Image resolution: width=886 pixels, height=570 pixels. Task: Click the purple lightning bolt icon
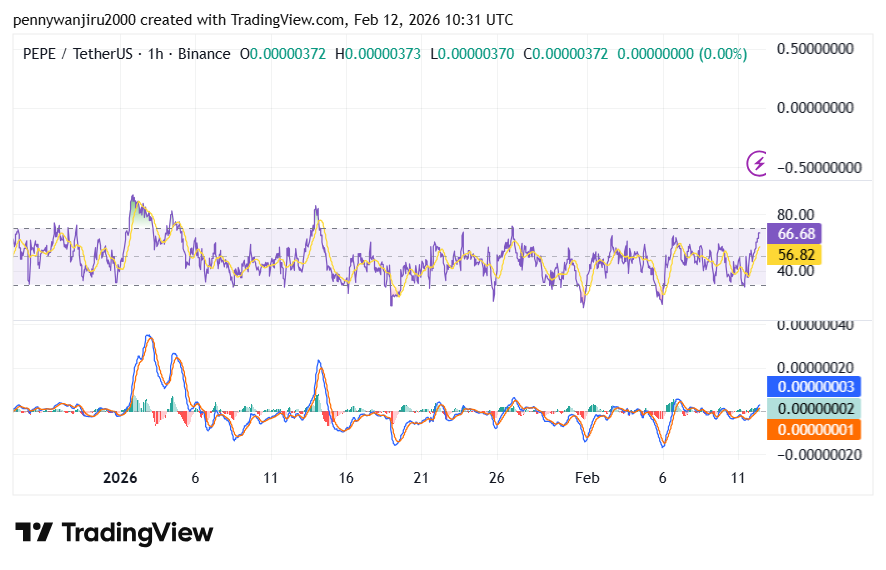(x=758, y=162)
